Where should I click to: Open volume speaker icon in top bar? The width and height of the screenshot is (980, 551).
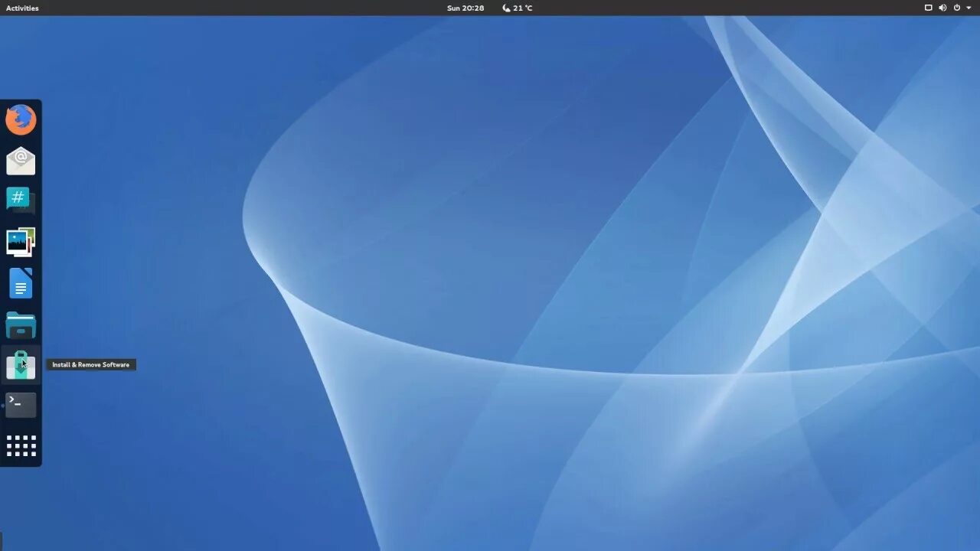click(942, 8)
